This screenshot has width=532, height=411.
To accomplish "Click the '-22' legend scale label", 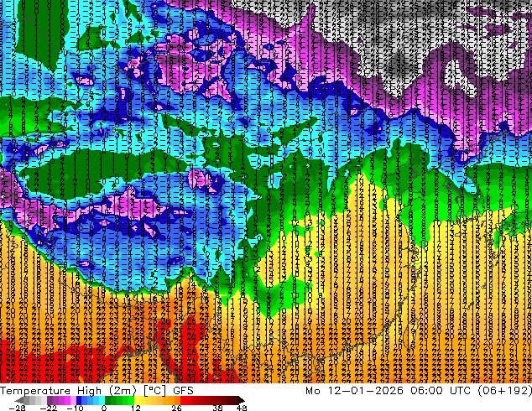I will pyautogui.click(x=49, y=408).
